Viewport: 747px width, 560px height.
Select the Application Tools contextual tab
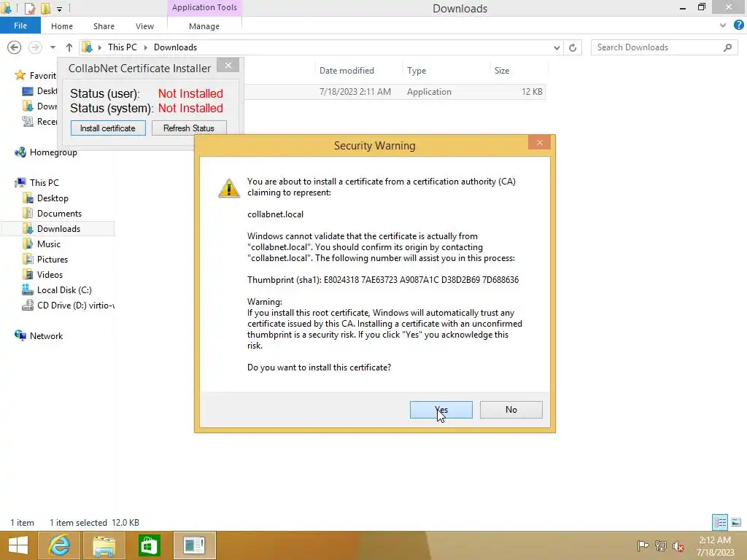[x=204, y=7]
